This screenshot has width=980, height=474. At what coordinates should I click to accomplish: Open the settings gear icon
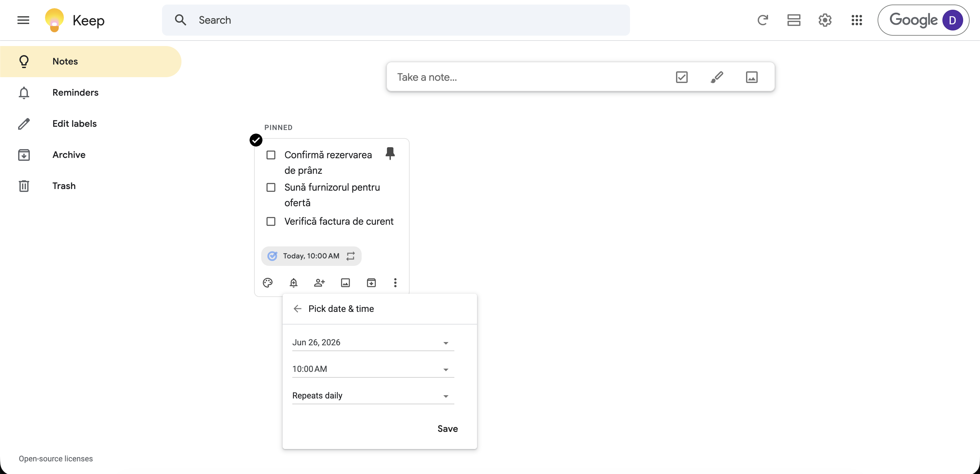[x=825, y=20]
